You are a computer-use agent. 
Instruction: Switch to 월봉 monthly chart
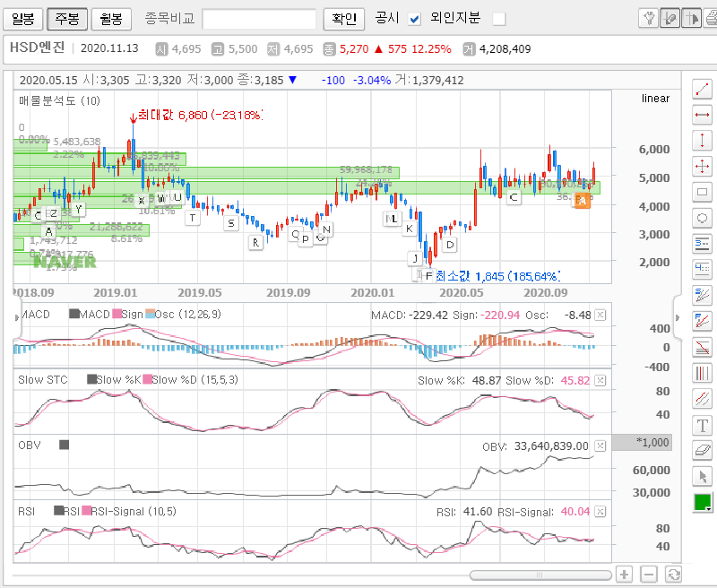point(111,19)
